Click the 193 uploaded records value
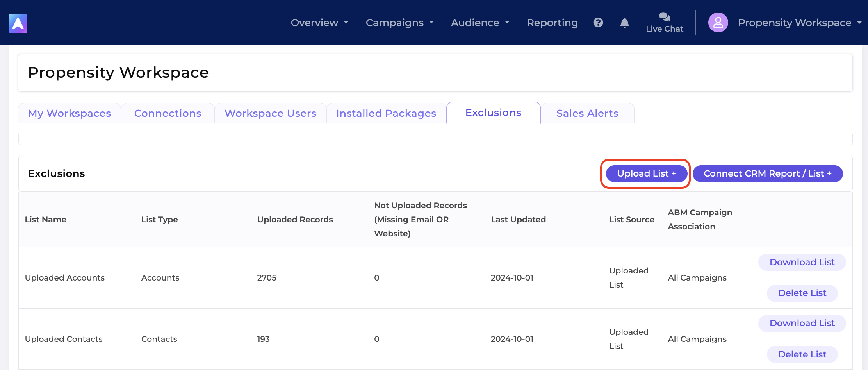This screenshot has height=370, width=868. (x=263, y=339)
